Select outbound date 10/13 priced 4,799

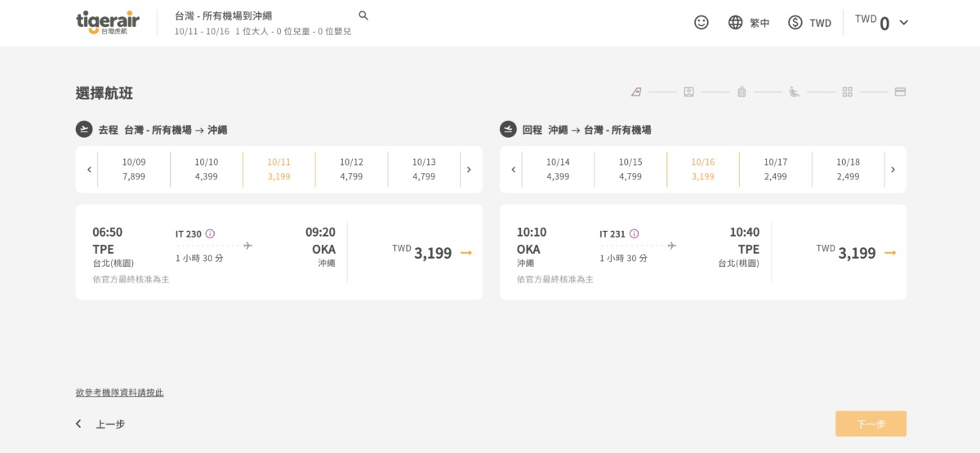tap(424, 169)
